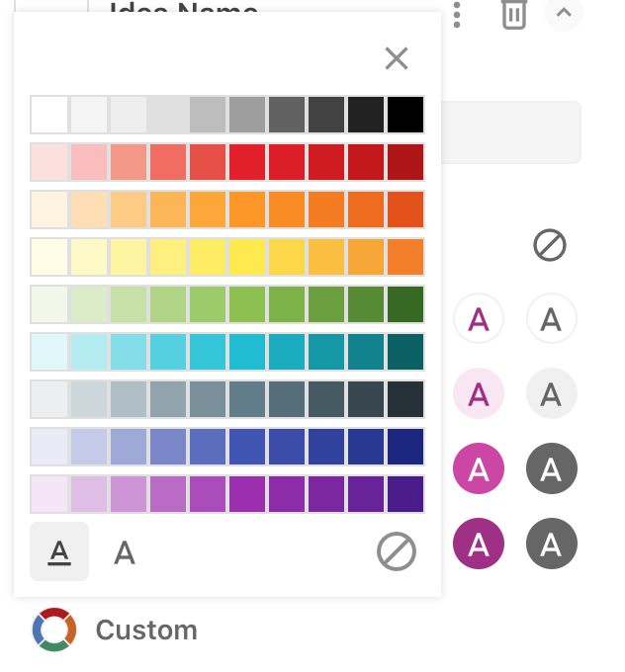Apply the dark purple circle A style
625x672 pixels.
[x=479, y=544]
